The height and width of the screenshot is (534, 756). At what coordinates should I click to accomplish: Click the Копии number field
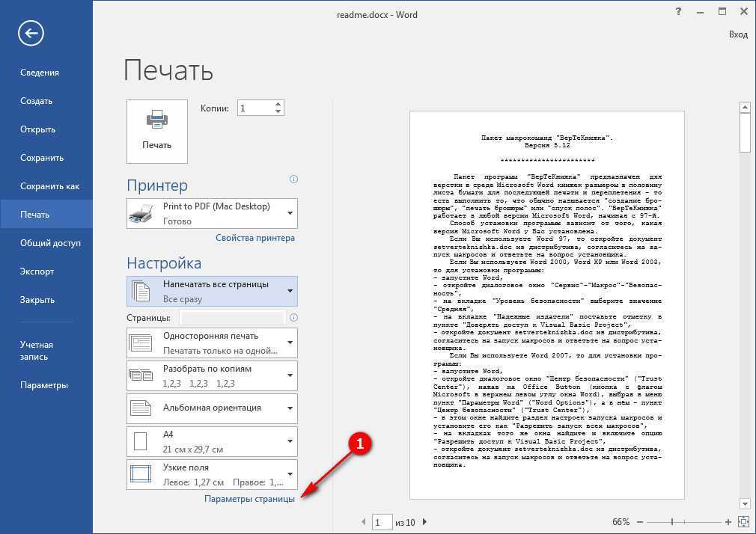pyautogui.click(x=255, y=108)
